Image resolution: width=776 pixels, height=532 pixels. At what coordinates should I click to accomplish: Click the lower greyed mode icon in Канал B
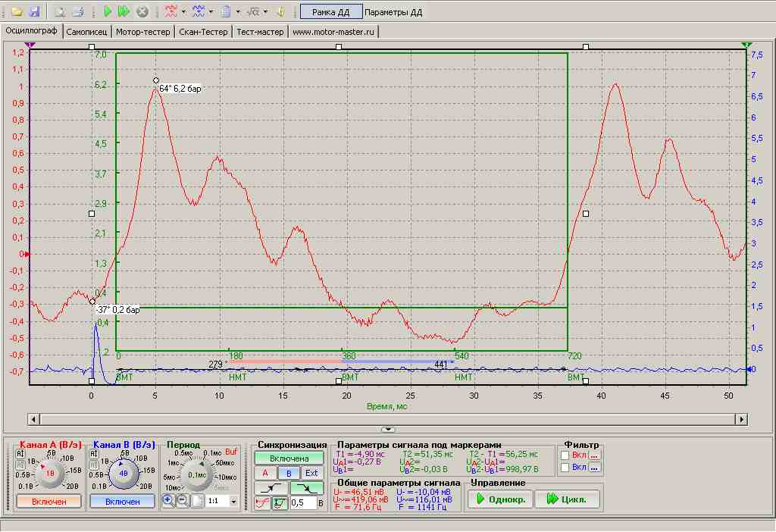(94, 465)
